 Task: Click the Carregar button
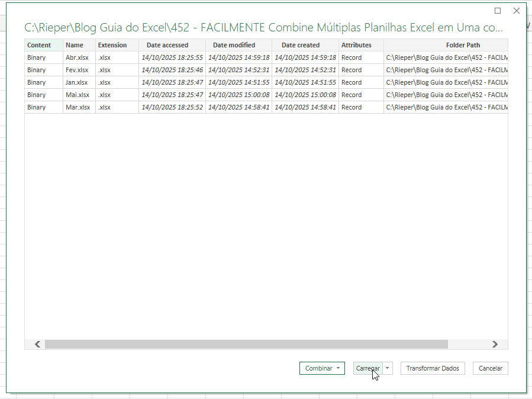pyautogui.click(x=367, y=368)
